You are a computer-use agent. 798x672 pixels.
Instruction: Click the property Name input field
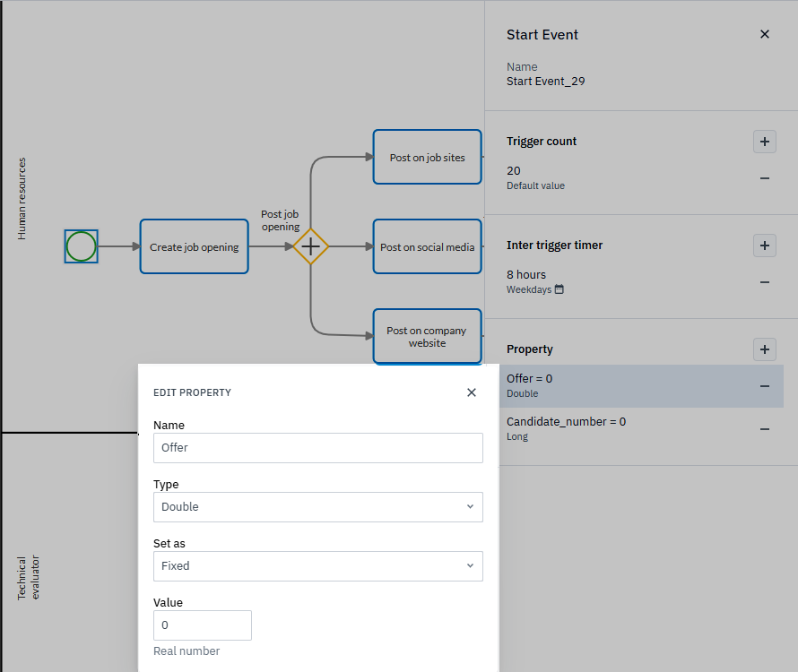pos(317,448)
